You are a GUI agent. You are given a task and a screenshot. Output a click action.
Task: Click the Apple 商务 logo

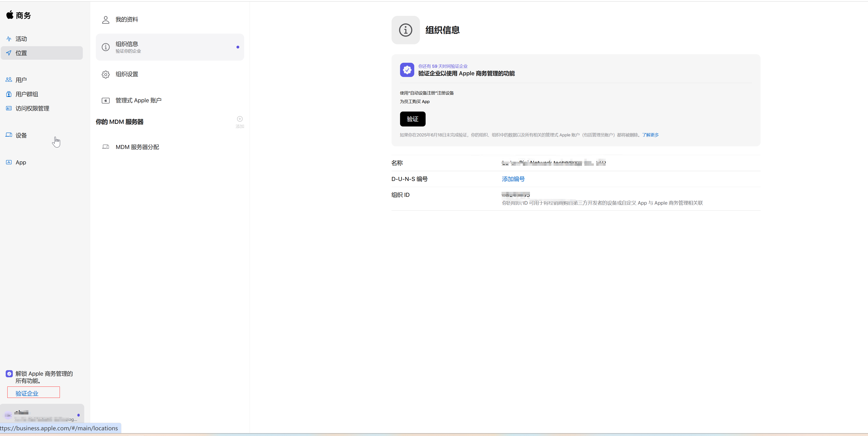(18, 15)
